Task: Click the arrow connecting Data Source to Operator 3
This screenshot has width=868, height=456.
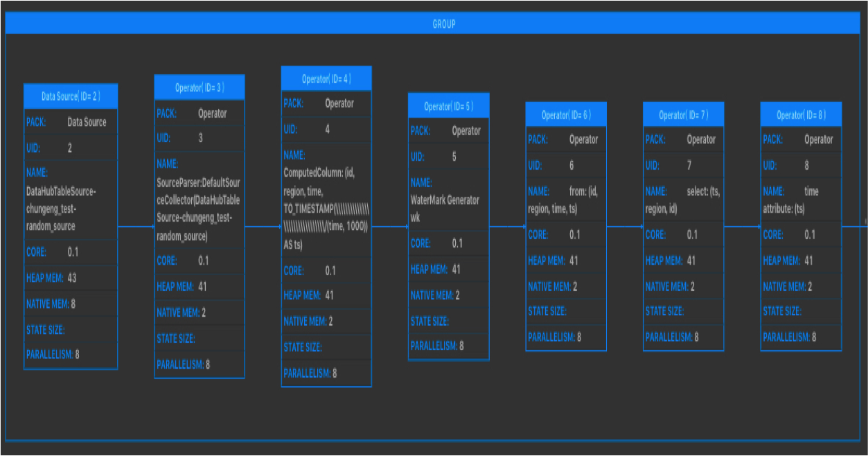Action: click(x=136, y=227)
